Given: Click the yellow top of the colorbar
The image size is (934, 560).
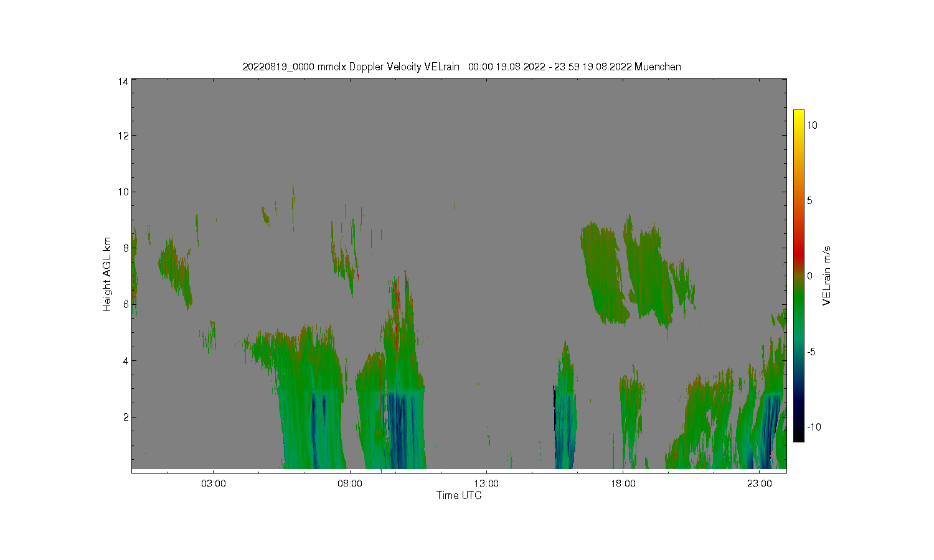Looking at the screenshot, I should tap(799, 115).
